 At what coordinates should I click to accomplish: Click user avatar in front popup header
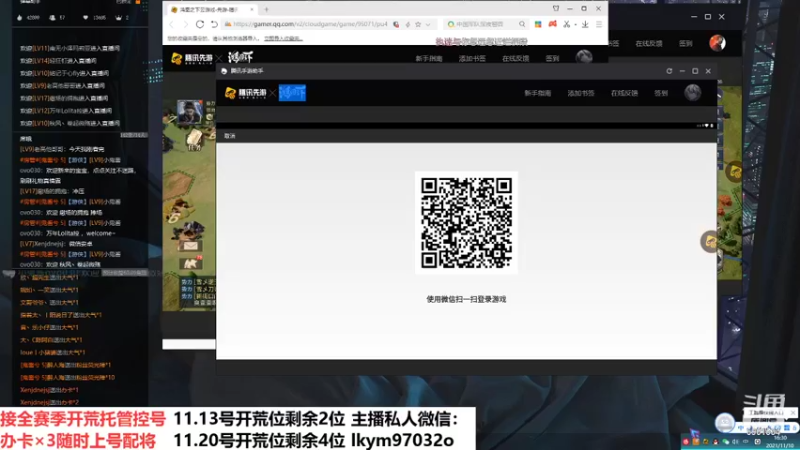point(692,92)
